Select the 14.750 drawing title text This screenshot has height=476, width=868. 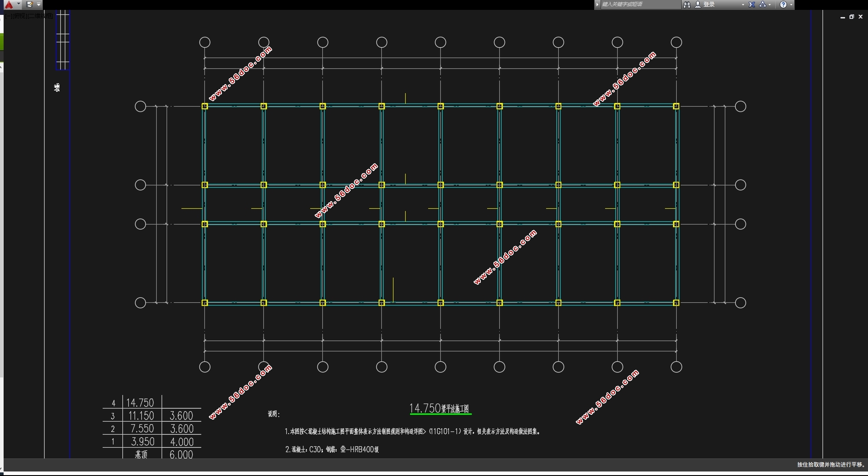[x=439, y=409]
